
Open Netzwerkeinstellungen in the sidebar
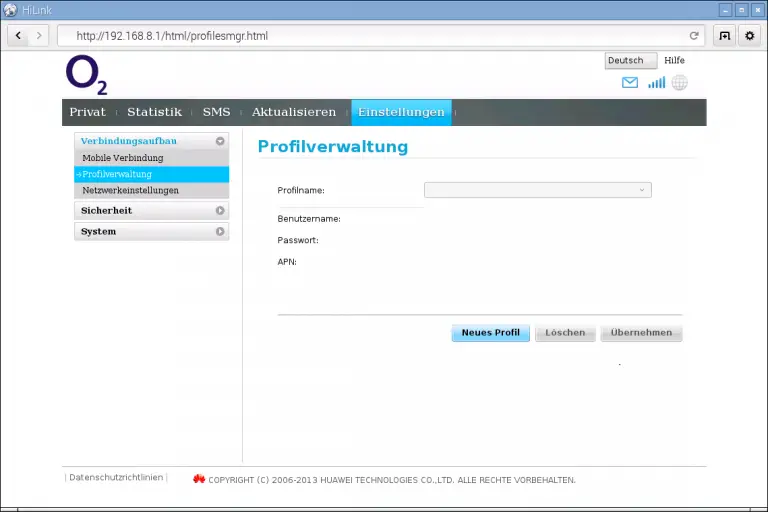(x=151, y=190)
